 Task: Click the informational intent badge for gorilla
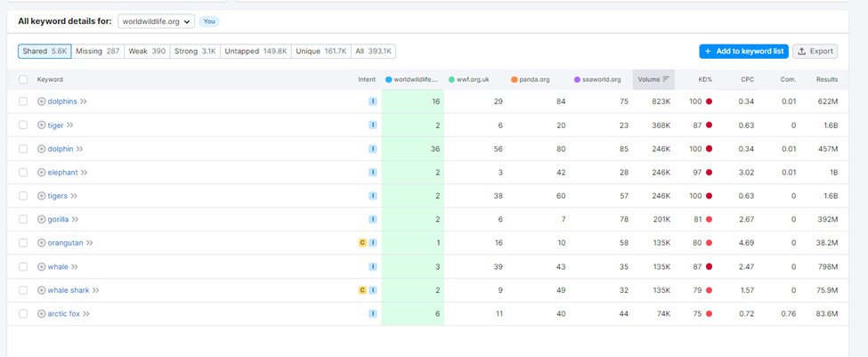coord(372,219)
